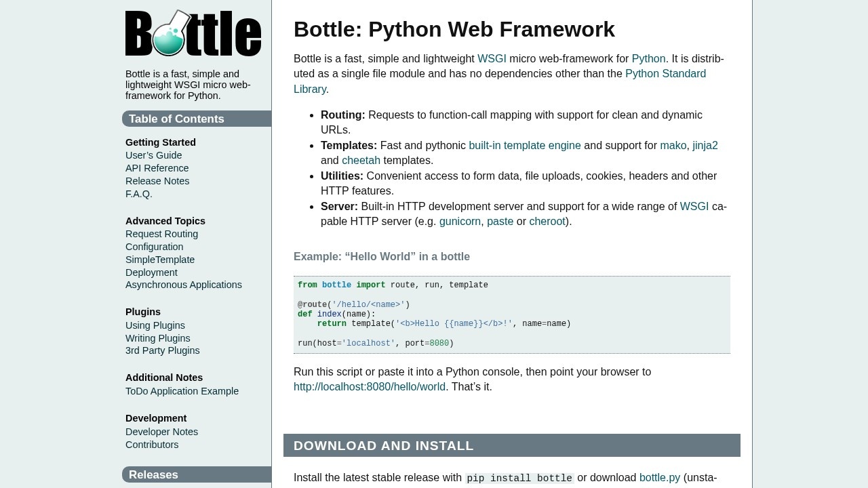Viewport: 868px width, 488px height.
Task: Open the Advanced Topics heading link
Action: point(165,221)
